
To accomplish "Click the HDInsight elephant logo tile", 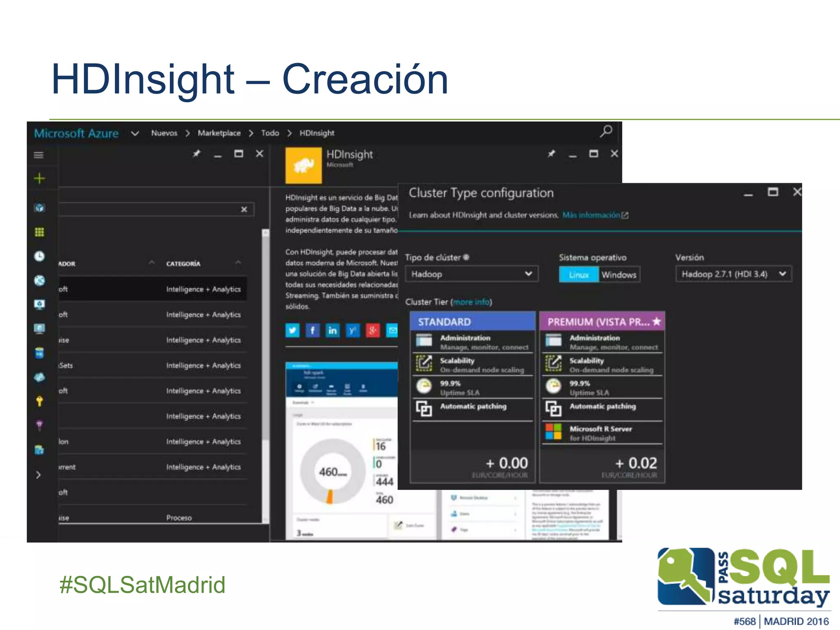I will [304, 165].
